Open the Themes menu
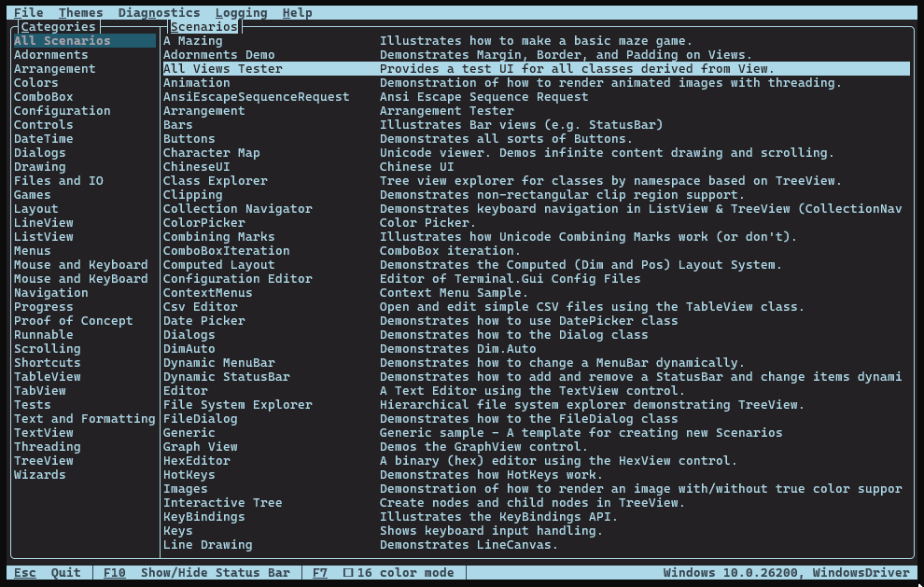 (80, 13)
